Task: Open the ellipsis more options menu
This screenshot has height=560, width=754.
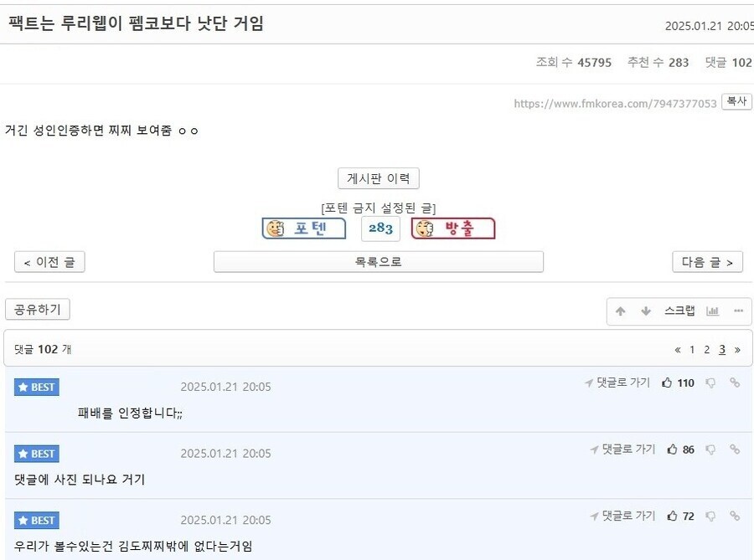Action: (x=739, y=310)
